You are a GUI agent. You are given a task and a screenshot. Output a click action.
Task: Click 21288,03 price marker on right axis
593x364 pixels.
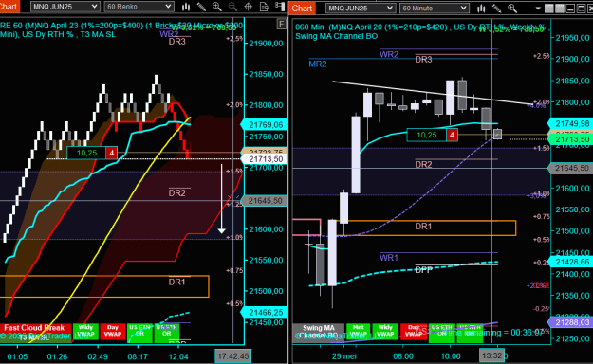point(571,322)
